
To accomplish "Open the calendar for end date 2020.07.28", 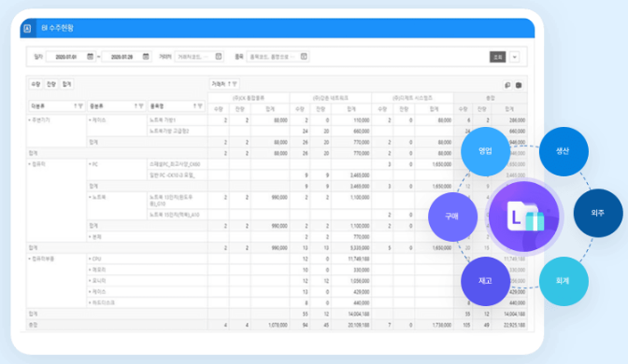I will coord(146,56).
